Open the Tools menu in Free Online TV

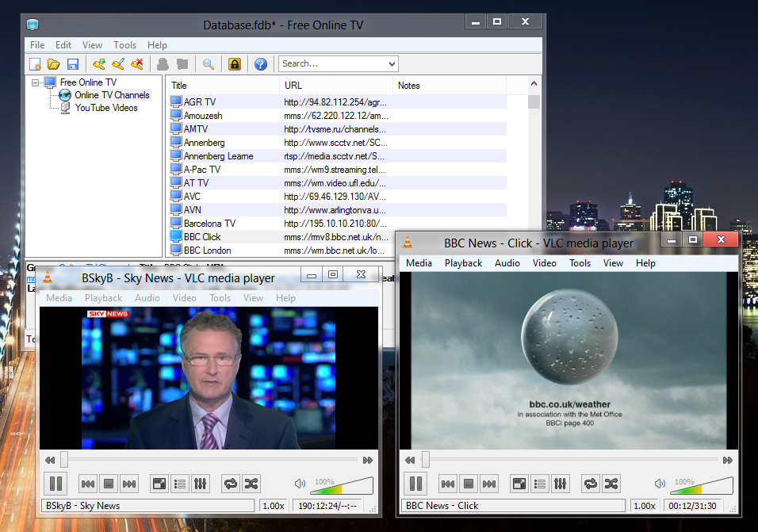124,45
